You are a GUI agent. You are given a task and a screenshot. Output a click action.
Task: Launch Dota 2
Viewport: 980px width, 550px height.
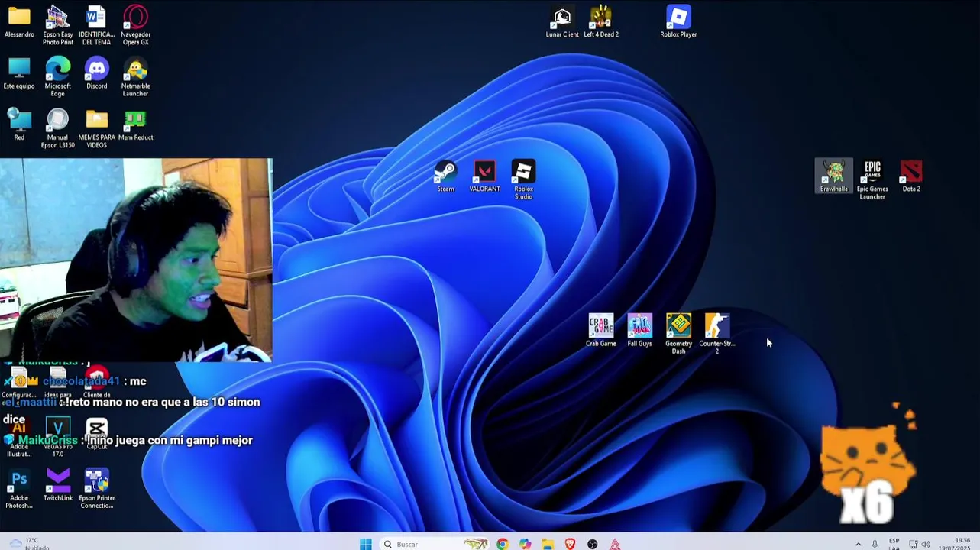911,176
